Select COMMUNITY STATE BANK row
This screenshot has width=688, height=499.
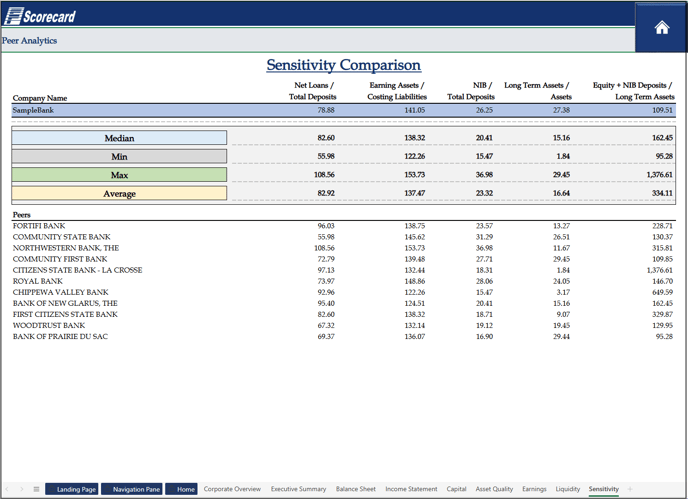pos(344,237)
